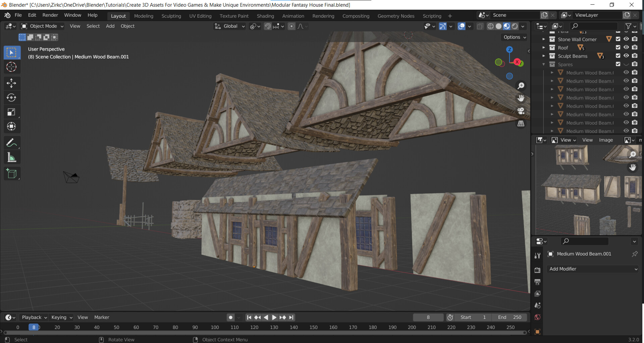The height and width of the screenshot is (343, 644).
Task: Select the 3D Cursor tool
Action: pos(11,67)
